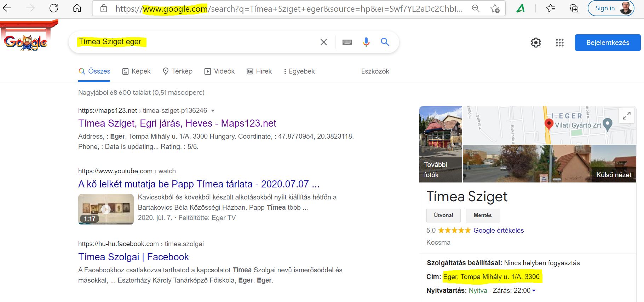This screenshot has width=644, height=302.
Task: Open the Google apps grid
Action: click(x=559, y=43)
